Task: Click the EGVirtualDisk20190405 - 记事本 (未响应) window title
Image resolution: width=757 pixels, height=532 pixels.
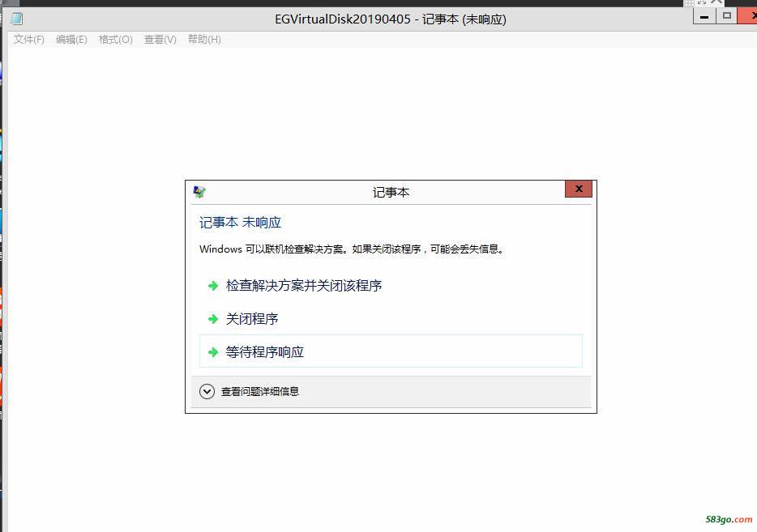Action: pos(391,19)
